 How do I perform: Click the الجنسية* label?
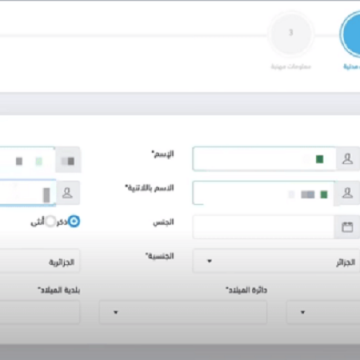[x=160, y=256]
